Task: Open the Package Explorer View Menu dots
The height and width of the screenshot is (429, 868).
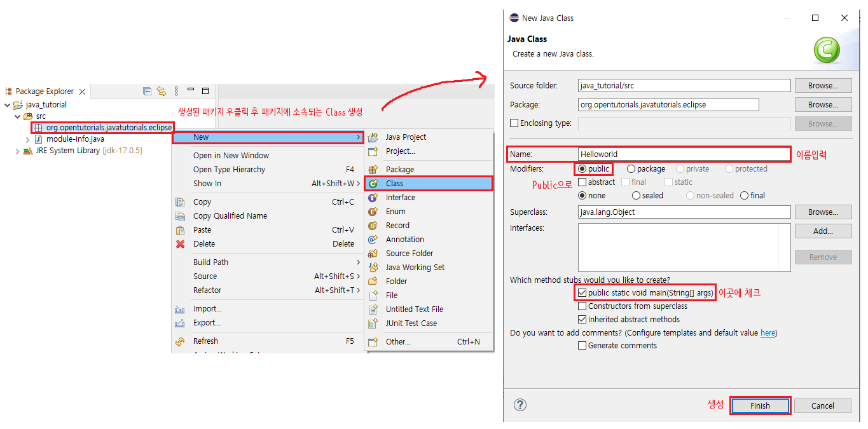Action: coord(177,91)
